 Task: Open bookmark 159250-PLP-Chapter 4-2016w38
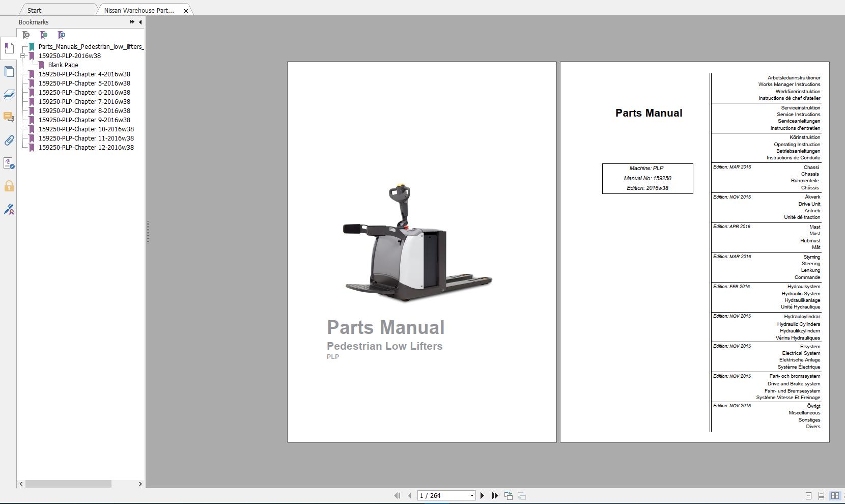pyautogui.click(x=84, y=74)
